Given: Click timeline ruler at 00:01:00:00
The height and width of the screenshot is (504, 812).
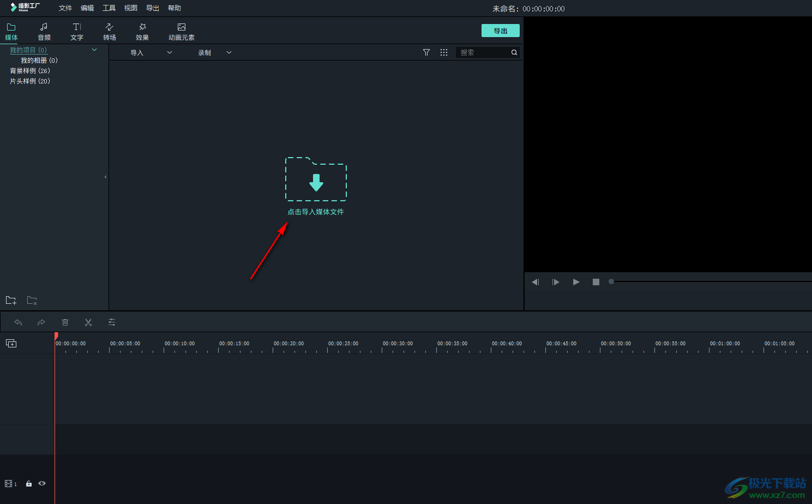Looking at the screenshot, I should 725,344.
